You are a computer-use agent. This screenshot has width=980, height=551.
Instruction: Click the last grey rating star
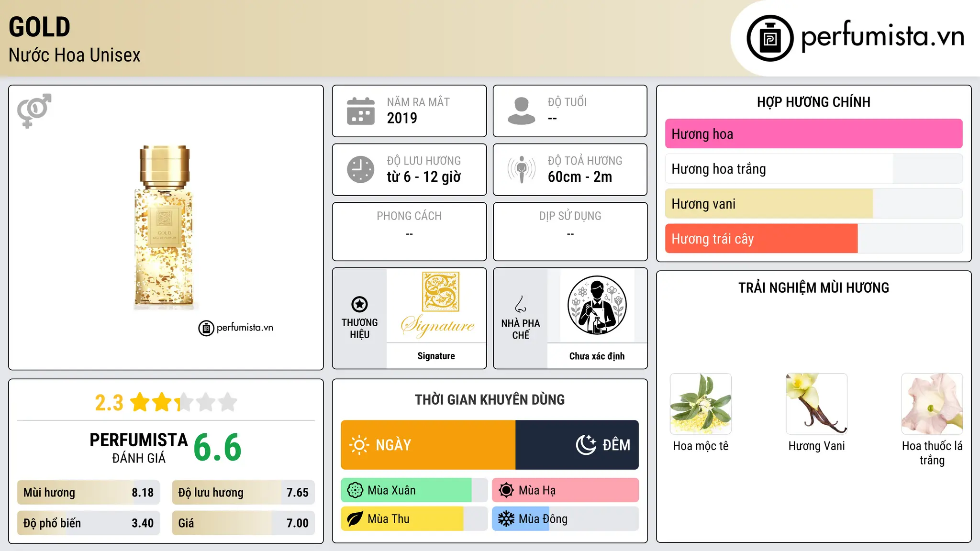click(x=228, y=402)
